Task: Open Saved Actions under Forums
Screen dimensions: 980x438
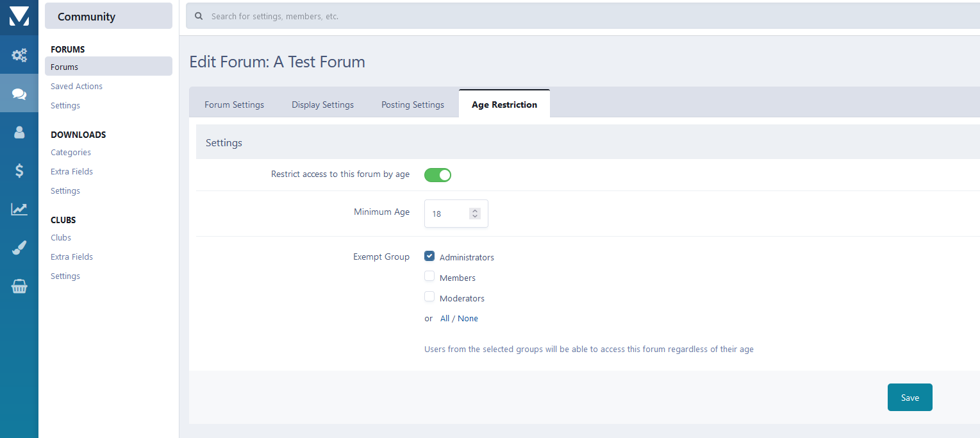Action: click(76, 86)
